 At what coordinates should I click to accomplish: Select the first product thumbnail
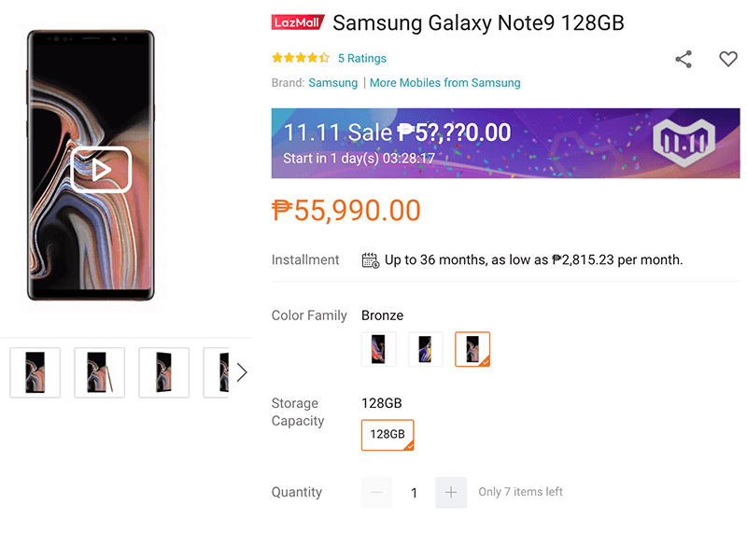point(35,372)
